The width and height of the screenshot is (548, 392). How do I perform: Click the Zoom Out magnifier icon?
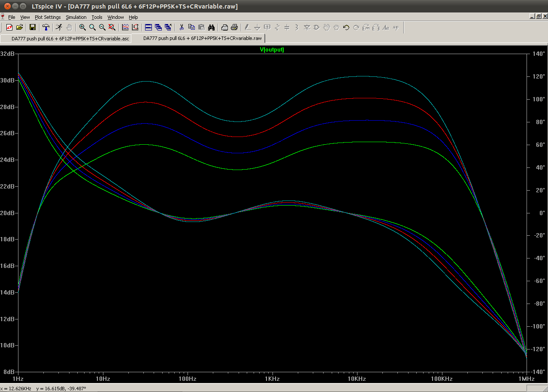tap(102, 27)
